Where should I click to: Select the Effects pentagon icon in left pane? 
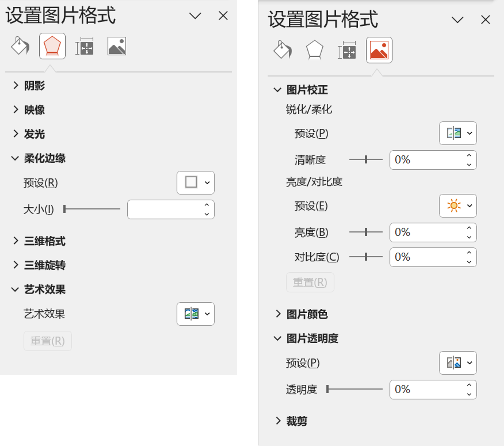coord(52,46)
